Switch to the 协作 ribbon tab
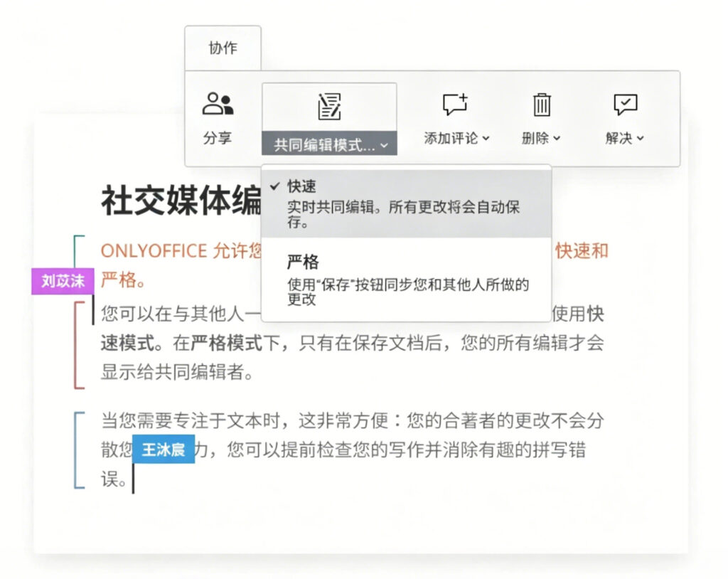Image resolution: width=728 pixels, height=579 pixels. point(223,48)
